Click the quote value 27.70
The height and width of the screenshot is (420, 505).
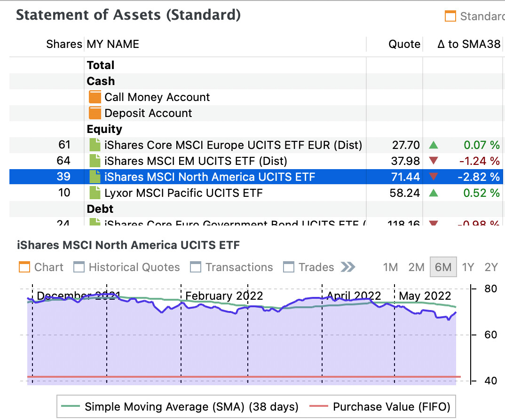[406, 145]
